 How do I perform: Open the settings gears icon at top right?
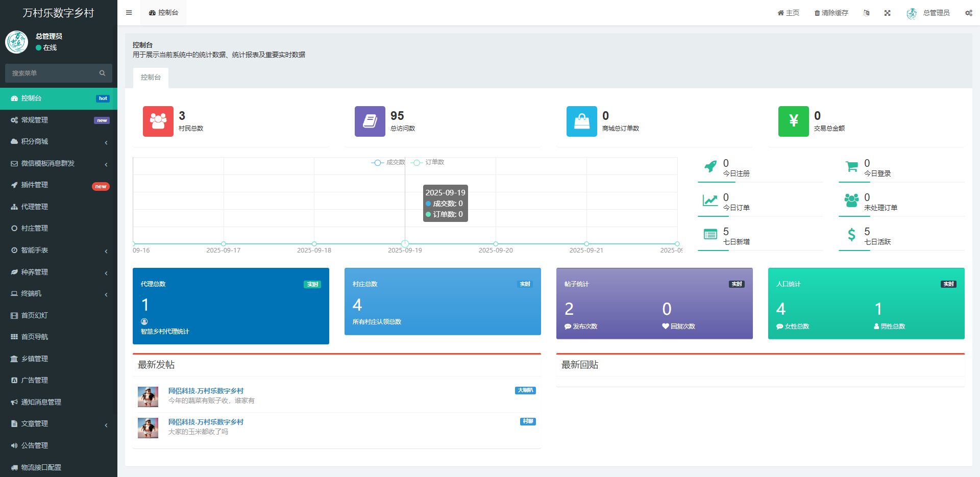tap(968, 13)
